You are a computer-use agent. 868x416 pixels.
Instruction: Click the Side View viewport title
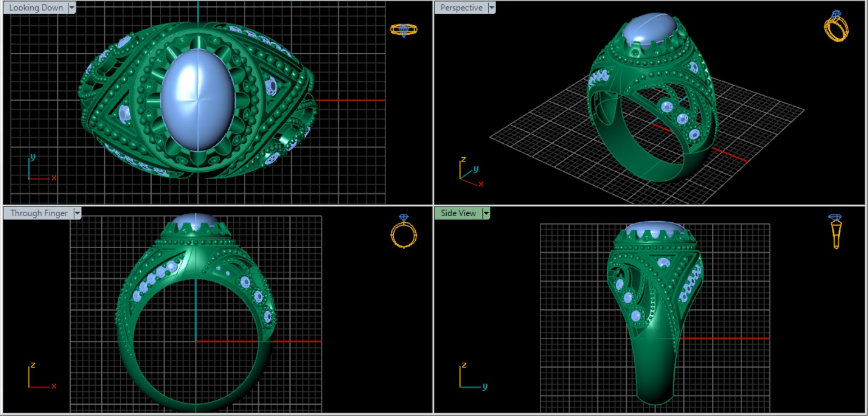[458, 213]
